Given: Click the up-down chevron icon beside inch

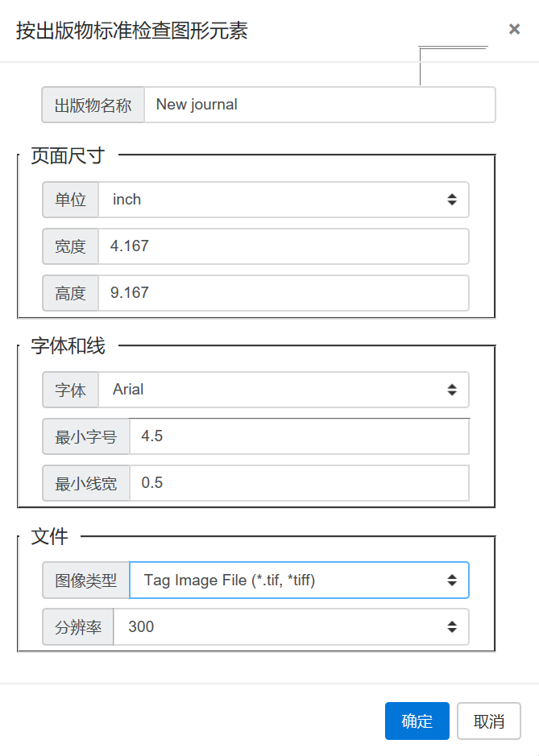Looking at the screenshot, I should (453, 200).
